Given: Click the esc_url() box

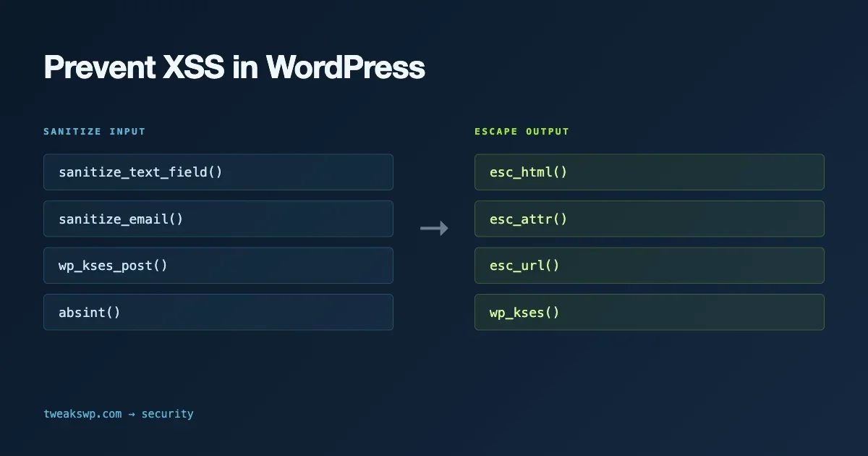Looking at the screenshot, I should 650,266.
